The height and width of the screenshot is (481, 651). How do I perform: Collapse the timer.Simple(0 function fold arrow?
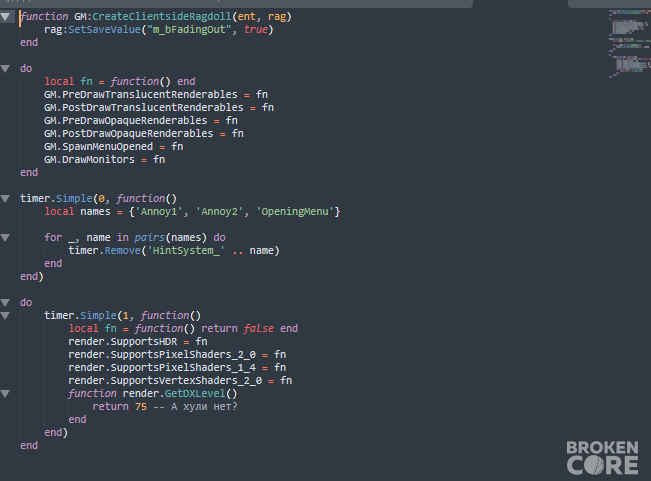coord(5,199)
